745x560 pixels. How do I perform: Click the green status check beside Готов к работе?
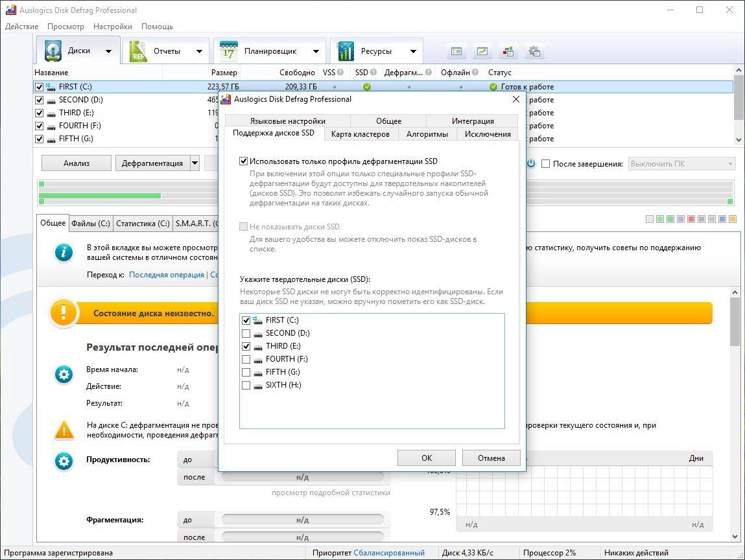493,87
